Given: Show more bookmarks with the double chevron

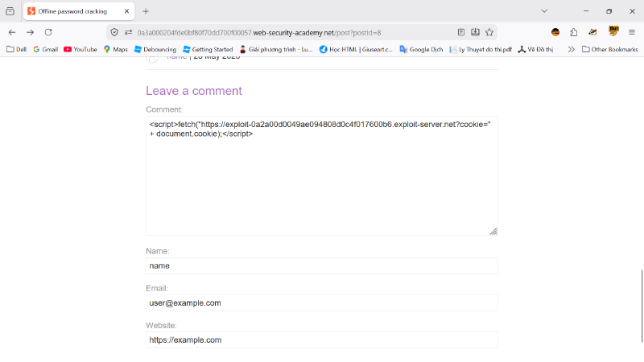Looking at the screenshot, I should coord(572,49).
